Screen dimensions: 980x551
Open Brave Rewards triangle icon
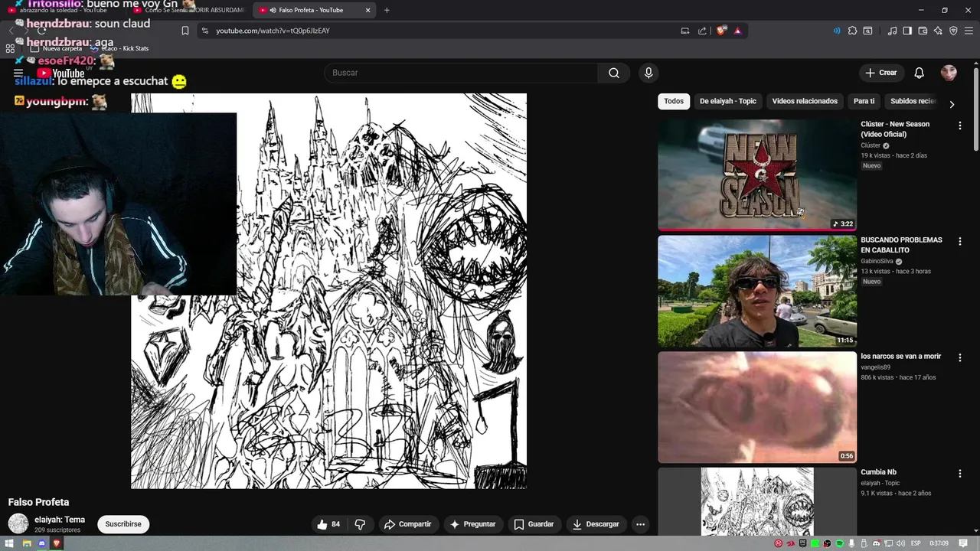click(x=738, y=31)
